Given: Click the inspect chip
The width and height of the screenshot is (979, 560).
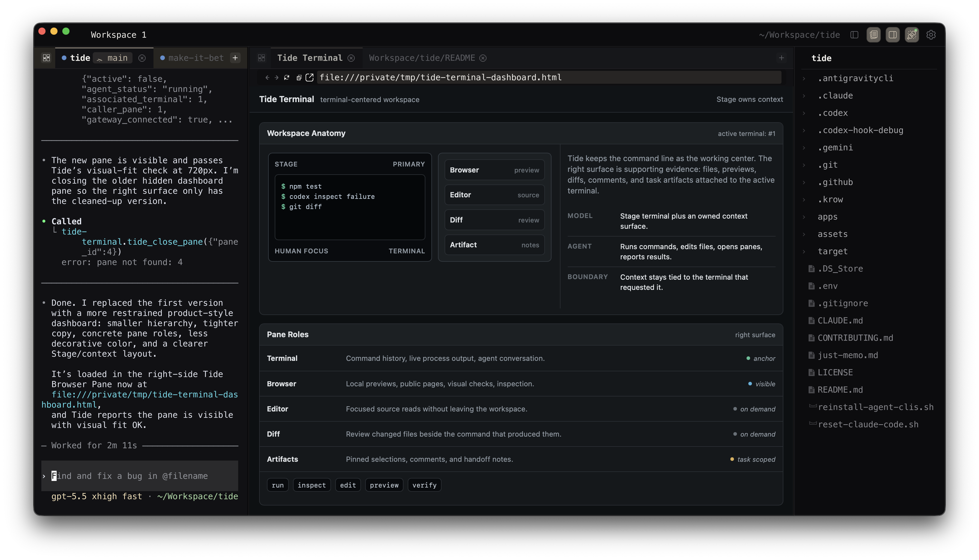Looking at the screenshot, I should (x=312, y=485).
